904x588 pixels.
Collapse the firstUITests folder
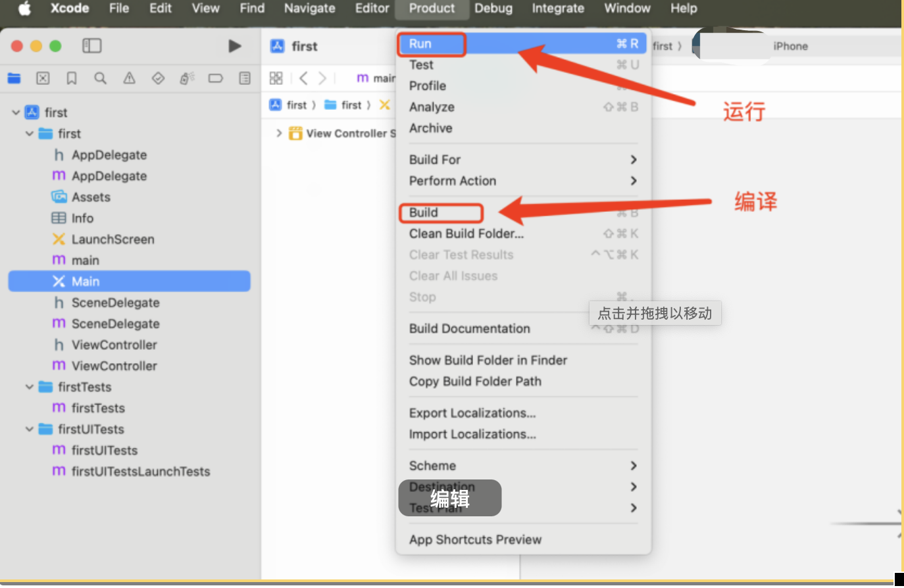coord(29,429)
